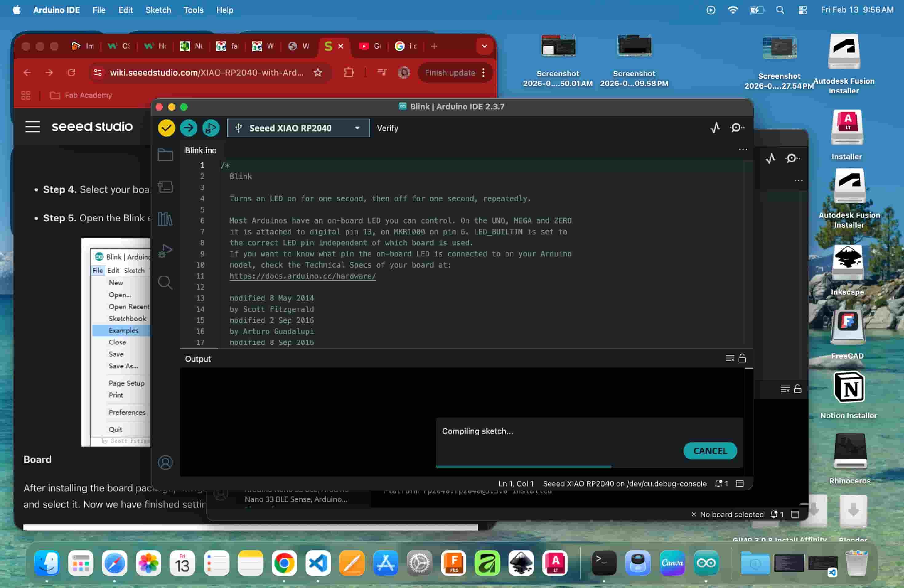Open the docs.arduino.cc/hardware link in code

(302, 276)
